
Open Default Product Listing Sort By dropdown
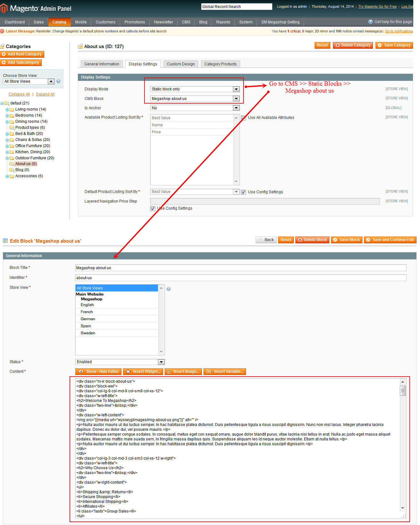tap(236, 192)
